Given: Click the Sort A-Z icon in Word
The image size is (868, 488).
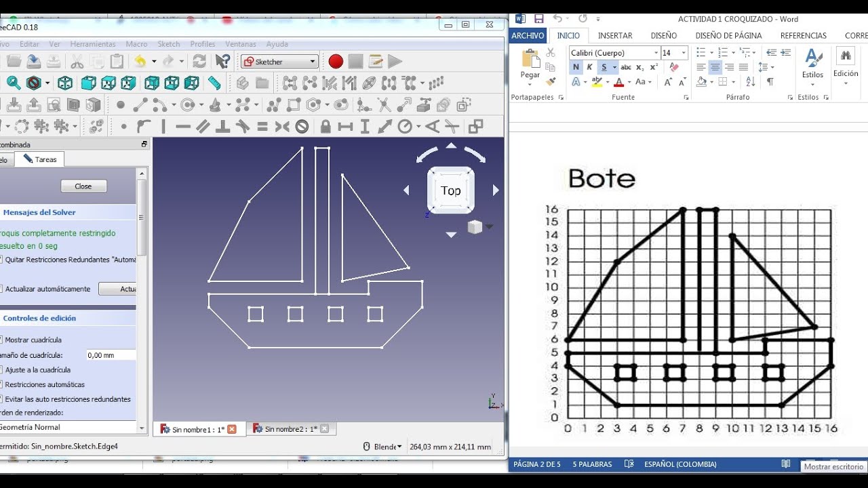Looking at the screenshot, I should pyautogui.click(x=749, y=81).
